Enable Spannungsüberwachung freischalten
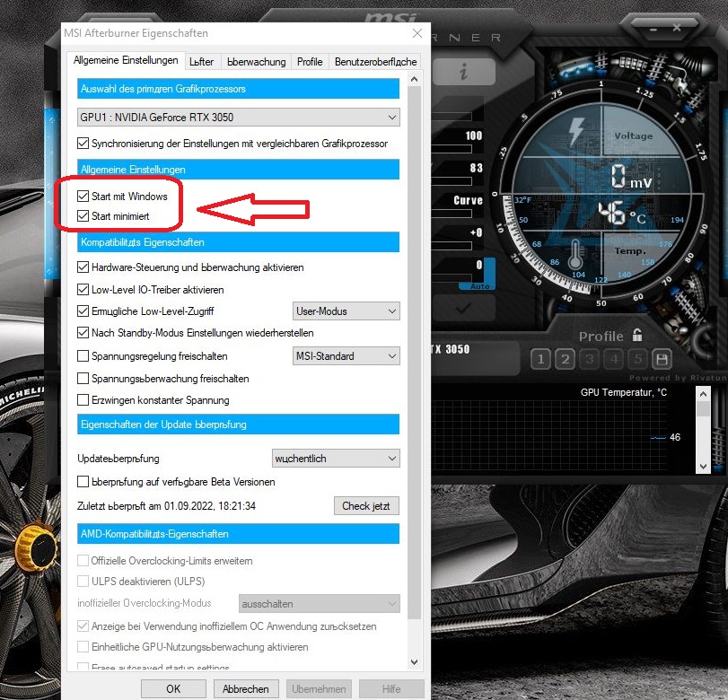Image resolution: width=728 pixels, height=700 pixels. pyautogui.click(x=83, y=379)
